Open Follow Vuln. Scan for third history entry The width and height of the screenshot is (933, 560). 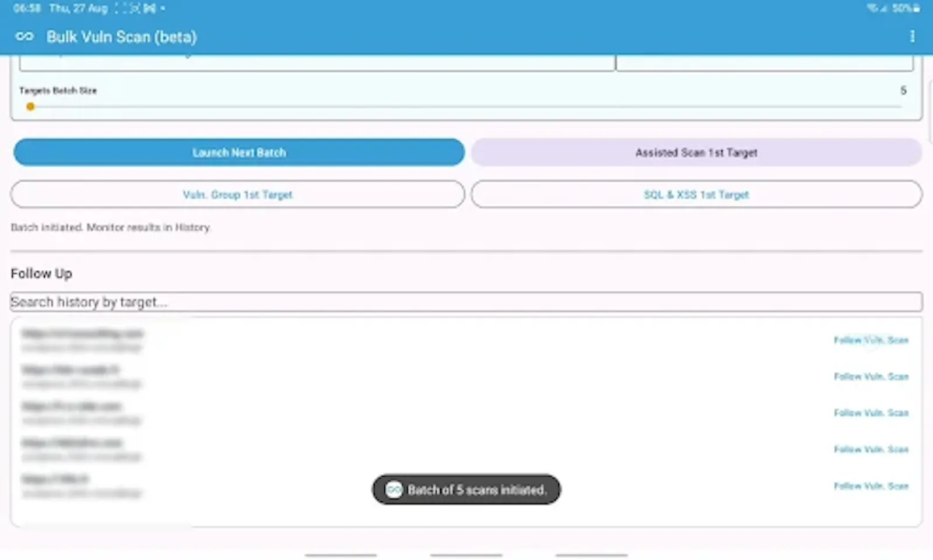(x=871, y=413)
